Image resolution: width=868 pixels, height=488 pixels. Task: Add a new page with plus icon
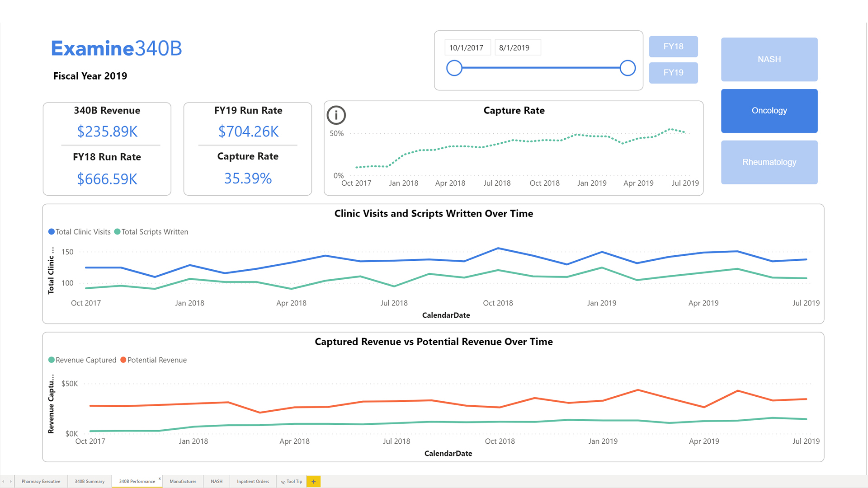[313, 481]
